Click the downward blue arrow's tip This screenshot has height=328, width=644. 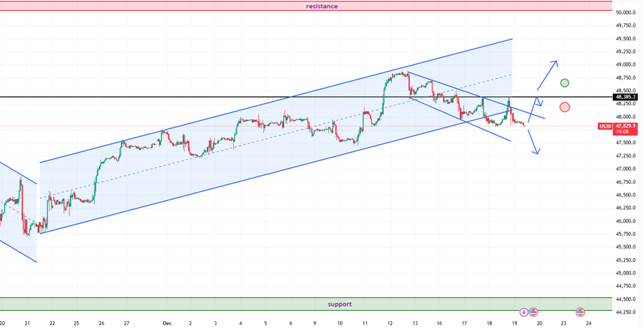(x=536, y=153)
